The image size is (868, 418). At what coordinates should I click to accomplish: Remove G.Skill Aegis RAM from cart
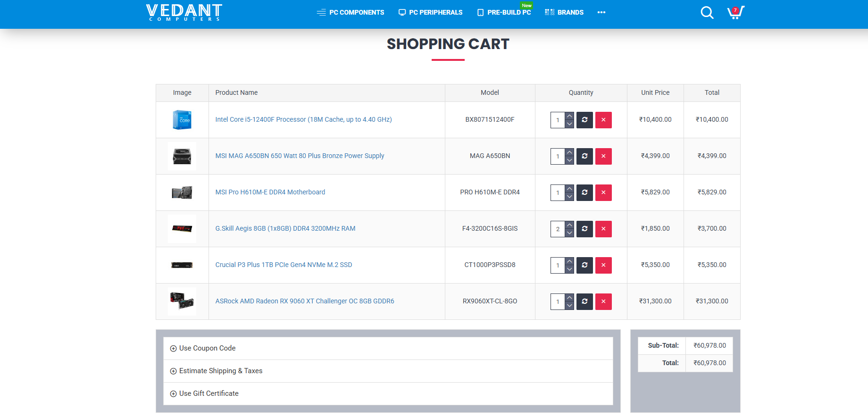tap(603, 229)
